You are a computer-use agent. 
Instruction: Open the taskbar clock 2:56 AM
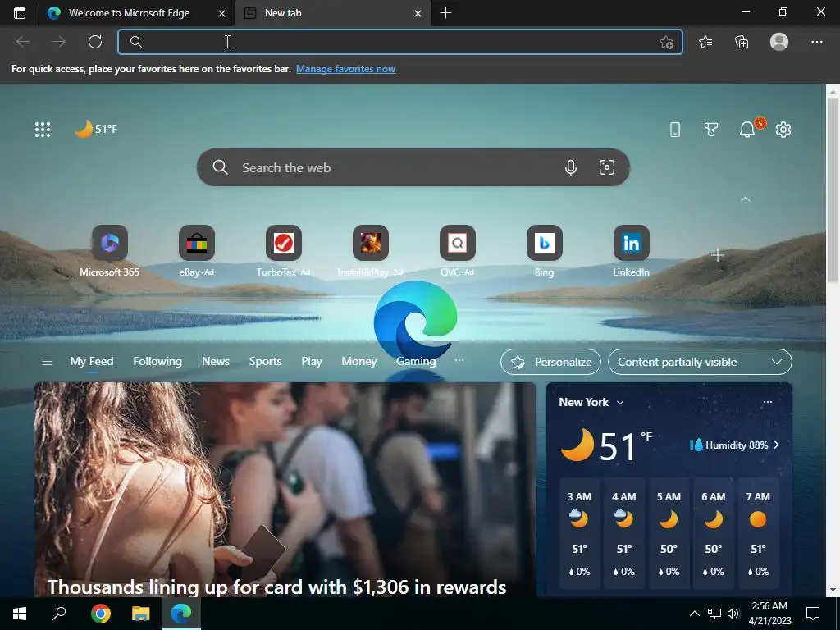[x=769, y=614]
